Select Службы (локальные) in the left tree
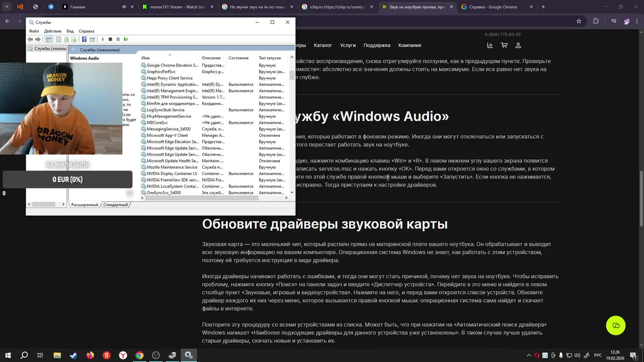Screen dimensions: 644x362 [47, 49]
